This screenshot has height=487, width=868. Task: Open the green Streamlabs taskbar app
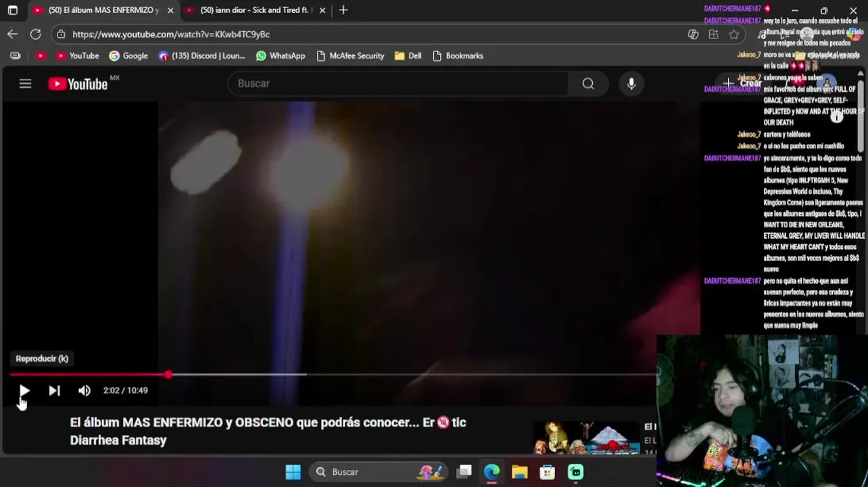(575, 471)
